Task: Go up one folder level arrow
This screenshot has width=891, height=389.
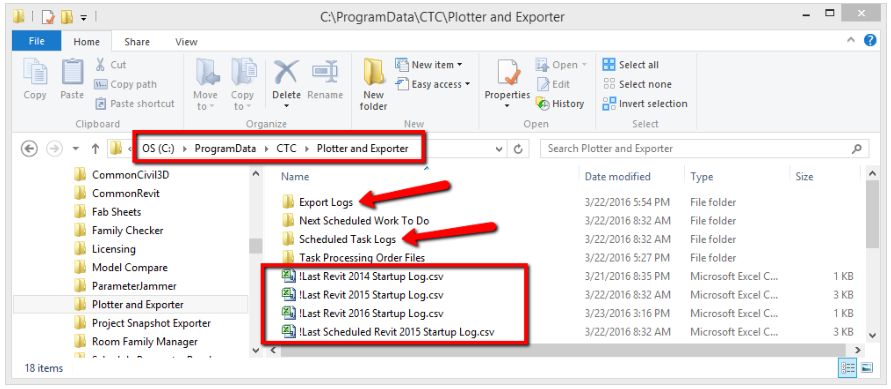Action: pos(95,149)
